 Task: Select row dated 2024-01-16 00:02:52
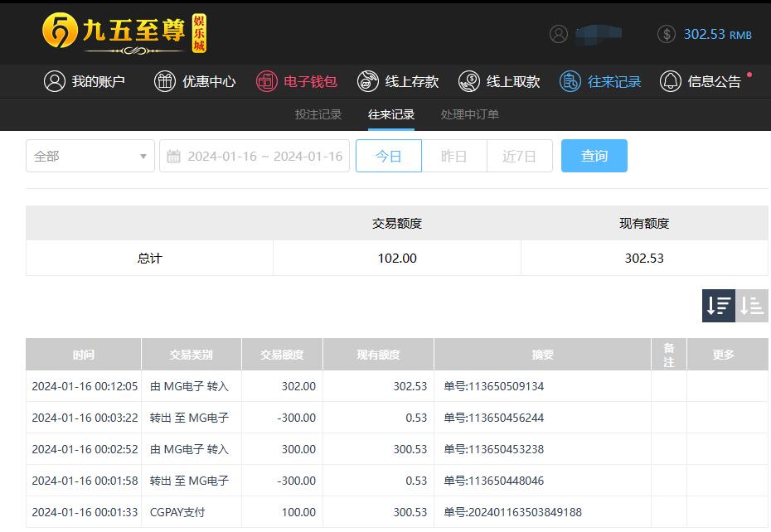tap(397, 449)
